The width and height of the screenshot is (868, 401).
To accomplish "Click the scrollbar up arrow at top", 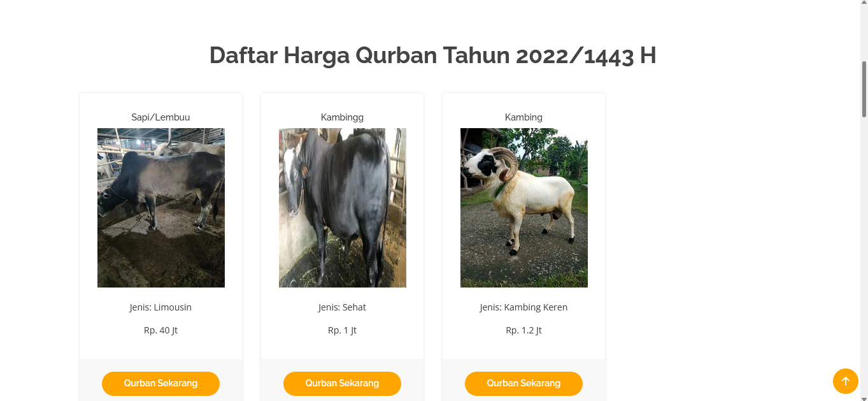I will click(864, 4).
